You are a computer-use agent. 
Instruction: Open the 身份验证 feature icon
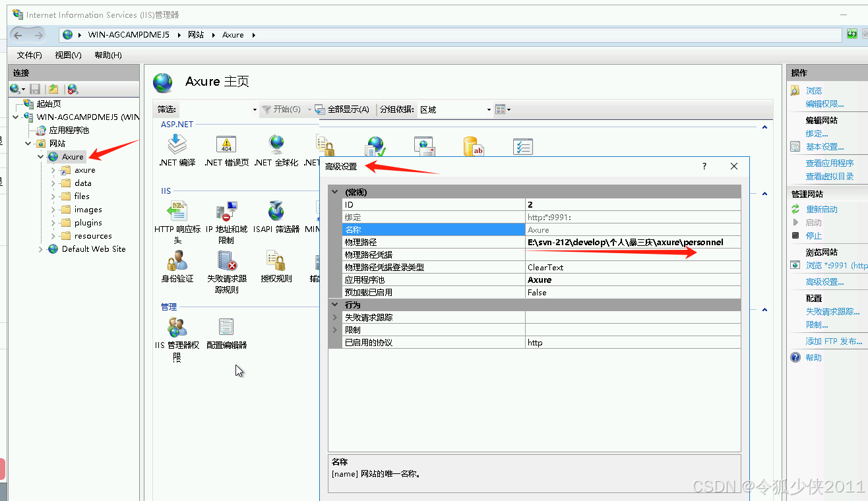pos(177,261)
